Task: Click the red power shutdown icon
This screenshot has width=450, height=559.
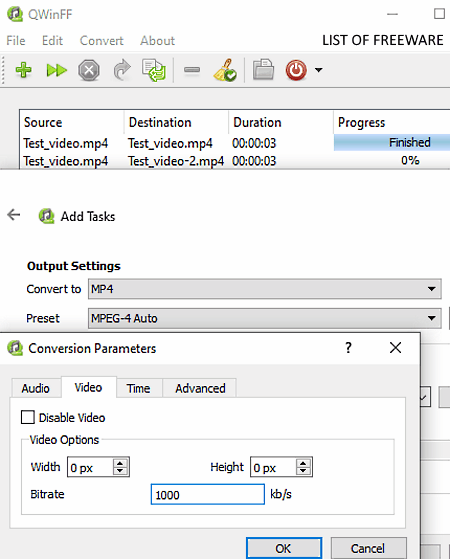Action: pyautogui.click(x=296, y=70)
